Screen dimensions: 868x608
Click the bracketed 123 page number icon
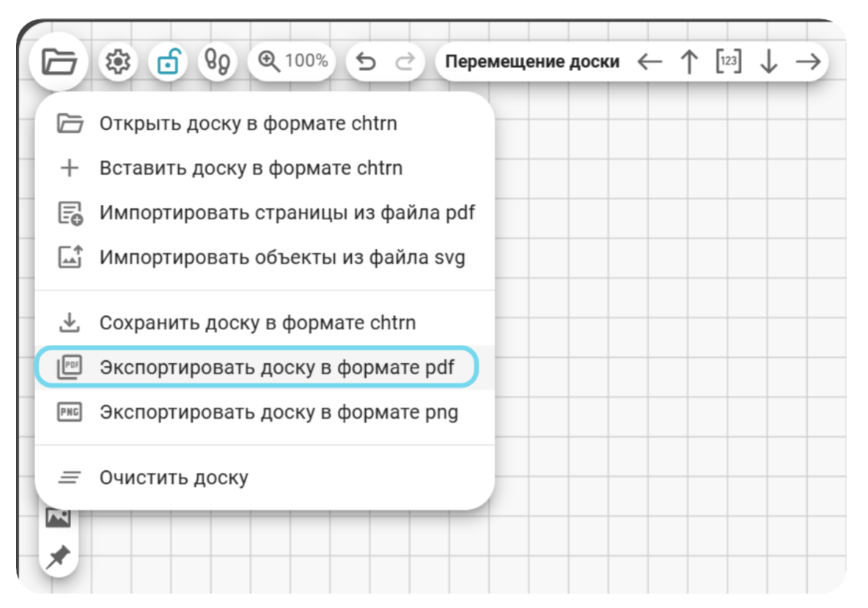coord(729,61)
